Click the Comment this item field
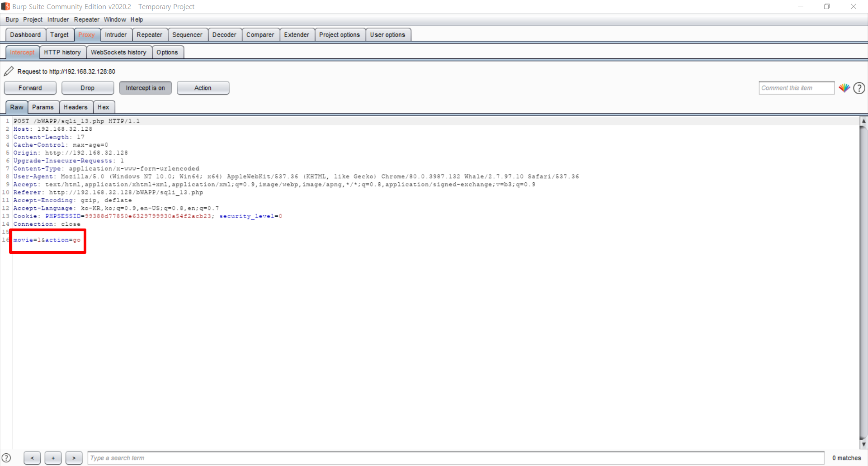The width and height of the screenshot is (868, 466). coord(796,88)
